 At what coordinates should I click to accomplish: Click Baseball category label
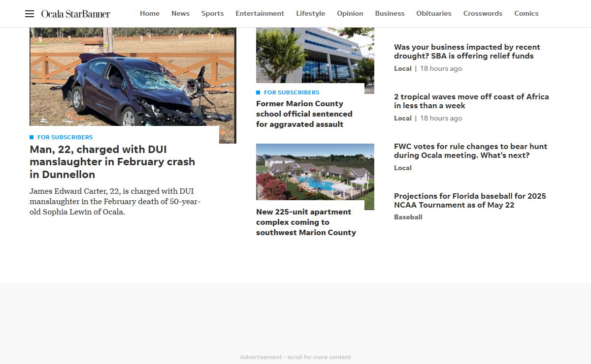(x=408, y=217)
